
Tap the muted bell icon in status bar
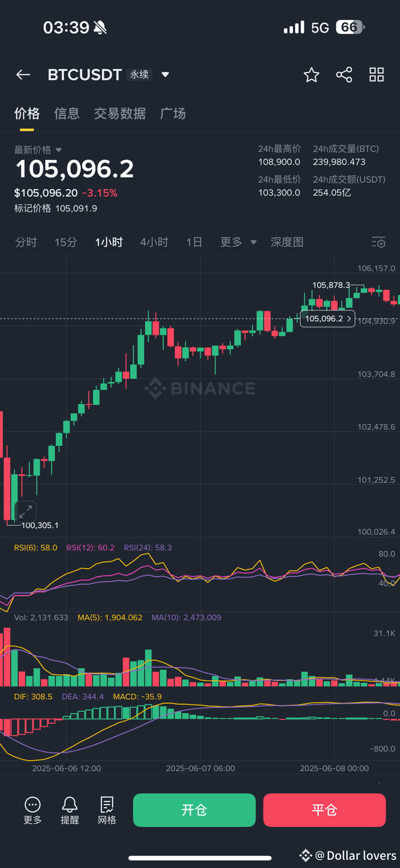(100, 28)
